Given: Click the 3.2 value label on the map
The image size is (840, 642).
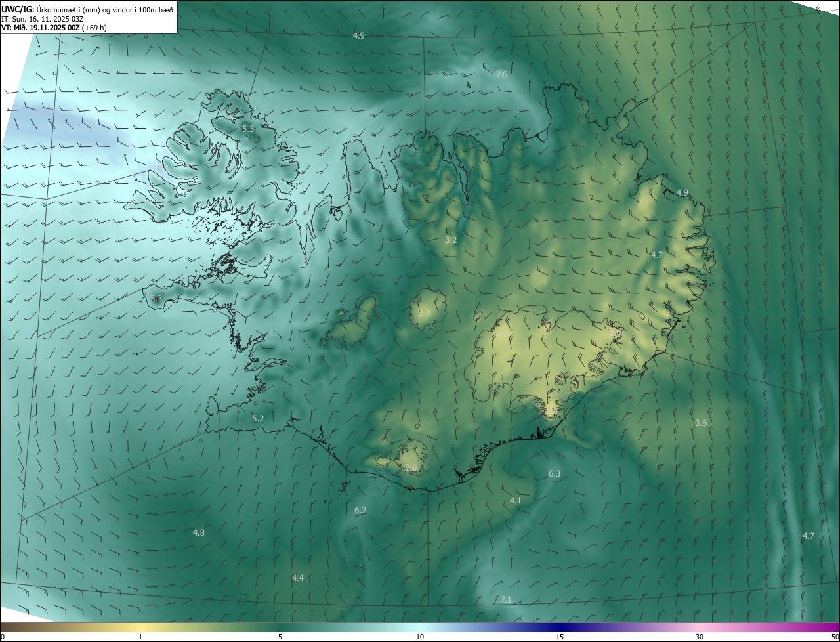Looking at the screenshot, I should tap(451, 240).
